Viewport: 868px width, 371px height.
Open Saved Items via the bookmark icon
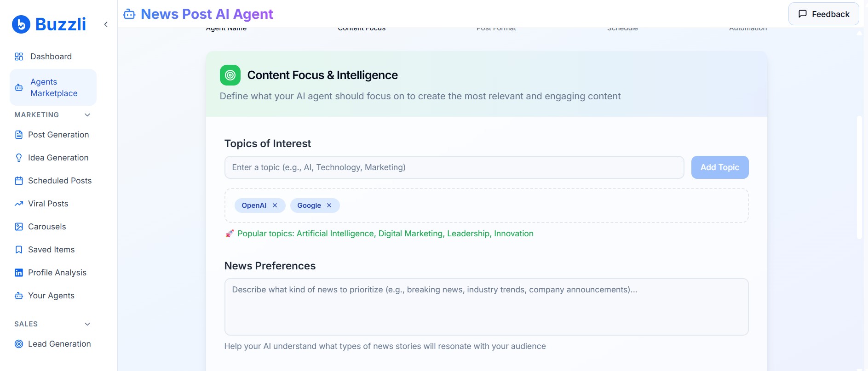click(x=19, y=249)
